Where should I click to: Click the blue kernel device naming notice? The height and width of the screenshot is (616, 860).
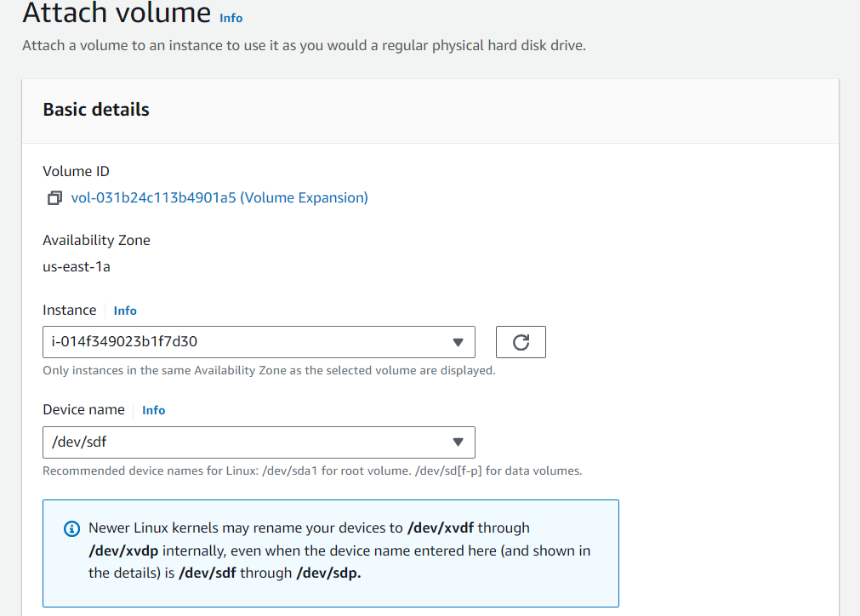(x=330, y=553)
